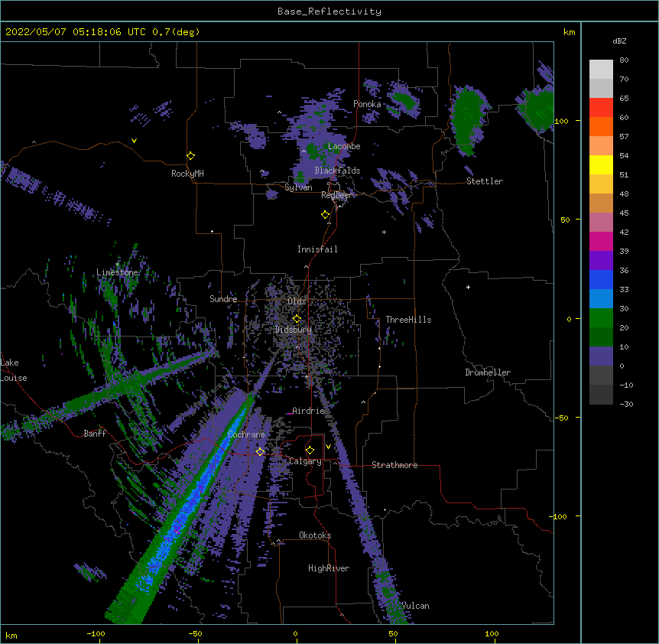659x644 pixels.
Task: Click the ThreeHills label
Action: coord(408,320)
